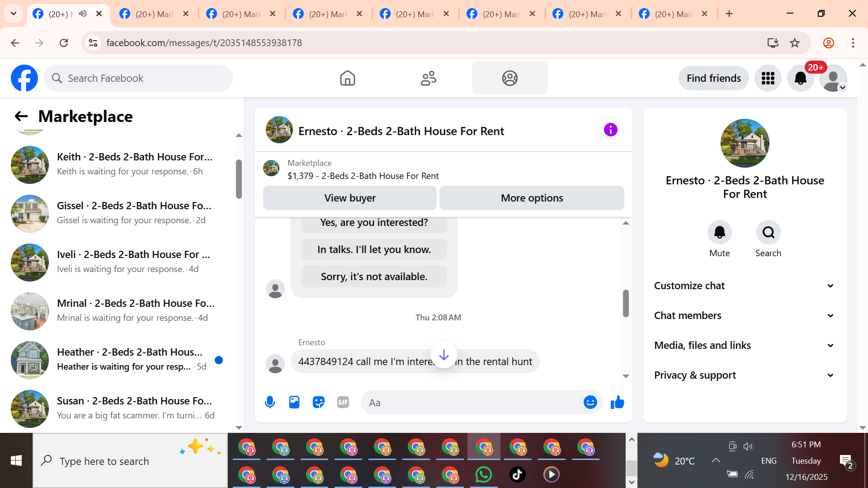Screen dimensions: 868x488
Task: Open the Marketplace listing thumbnail at $1,379
Action: click(271, 168)
